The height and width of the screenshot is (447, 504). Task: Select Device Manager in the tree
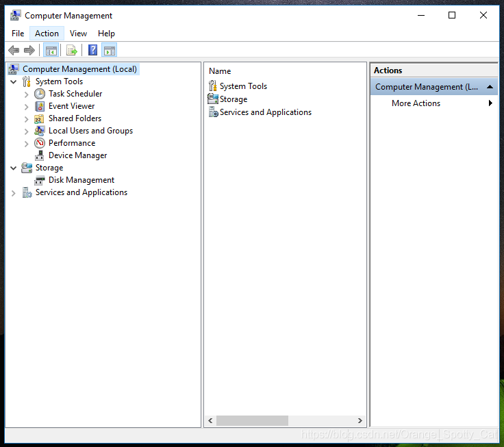(x=77, y=155)
